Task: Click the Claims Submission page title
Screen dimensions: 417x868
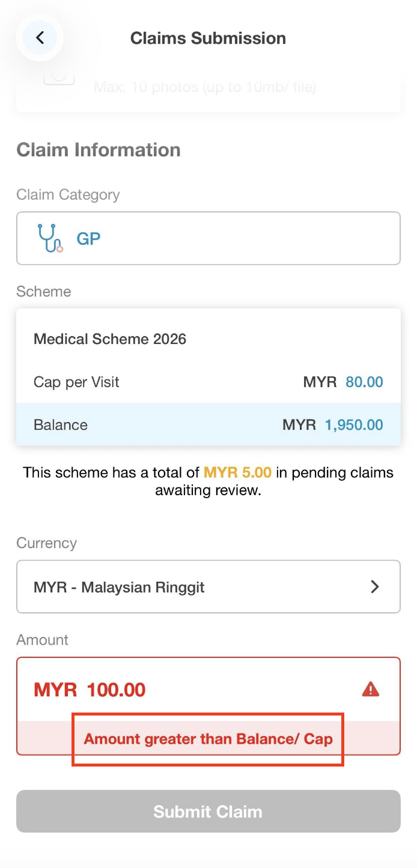Action: click(208, 38)
